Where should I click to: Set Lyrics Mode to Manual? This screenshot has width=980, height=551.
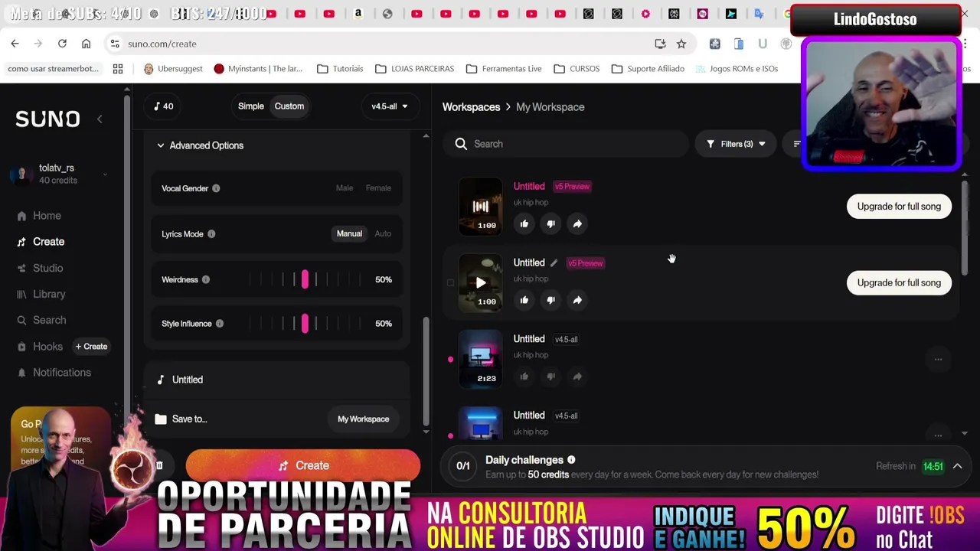(x=349, y=234)
